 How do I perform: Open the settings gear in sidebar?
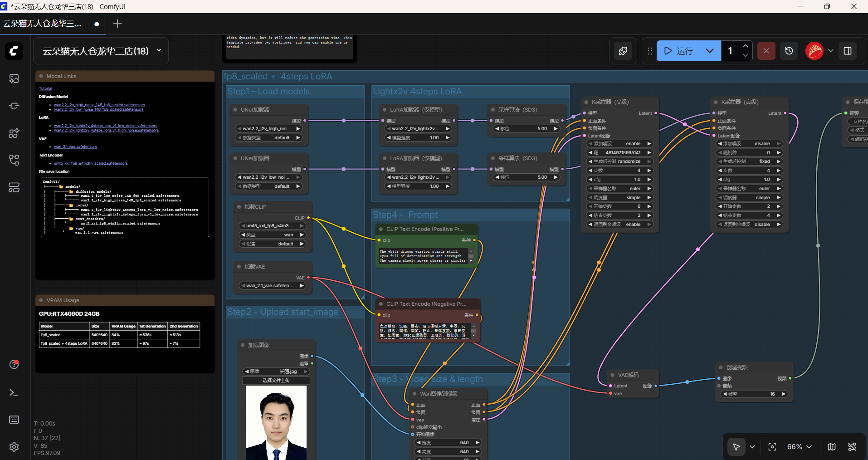tap(14, 447)
